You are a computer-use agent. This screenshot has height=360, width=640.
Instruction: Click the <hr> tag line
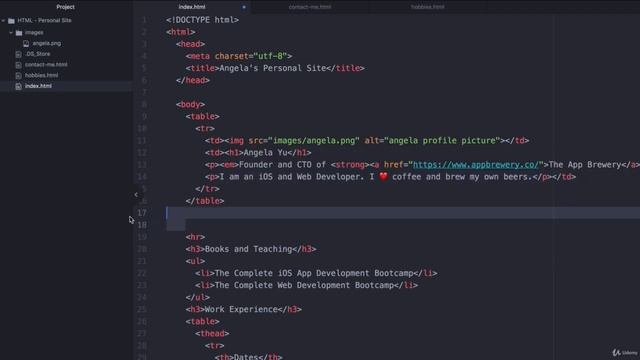click(195, 237)
